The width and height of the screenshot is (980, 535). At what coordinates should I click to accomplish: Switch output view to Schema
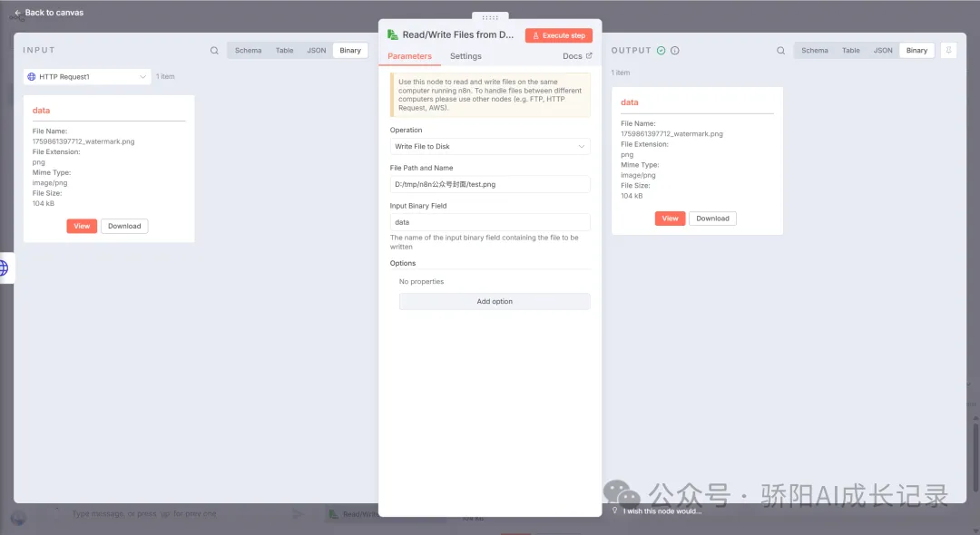(814, 51)
